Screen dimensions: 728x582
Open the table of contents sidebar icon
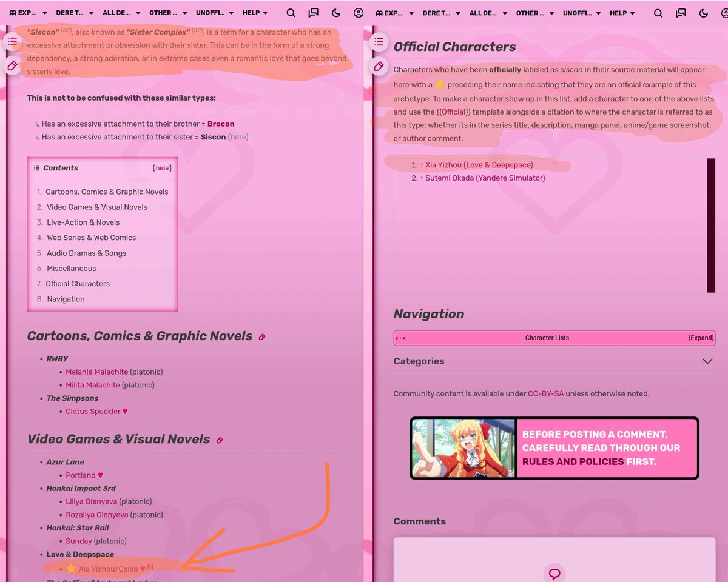point(12,41)
